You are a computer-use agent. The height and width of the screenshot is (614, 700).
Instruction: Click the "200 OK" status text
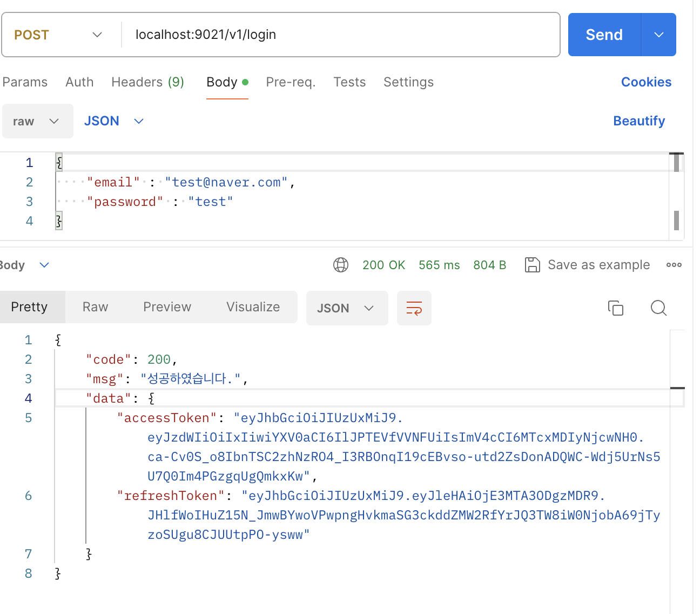[x=383, y=265]
